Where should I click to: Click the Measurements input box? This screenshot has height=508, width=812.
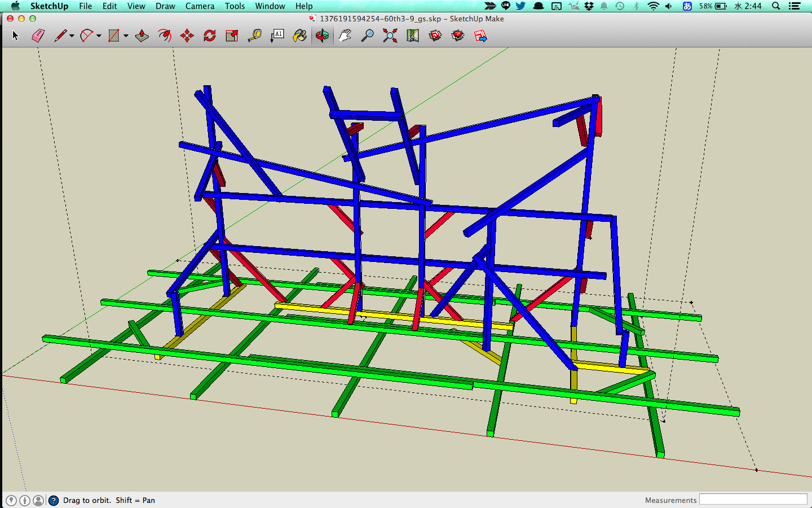[x=753, y=500]
